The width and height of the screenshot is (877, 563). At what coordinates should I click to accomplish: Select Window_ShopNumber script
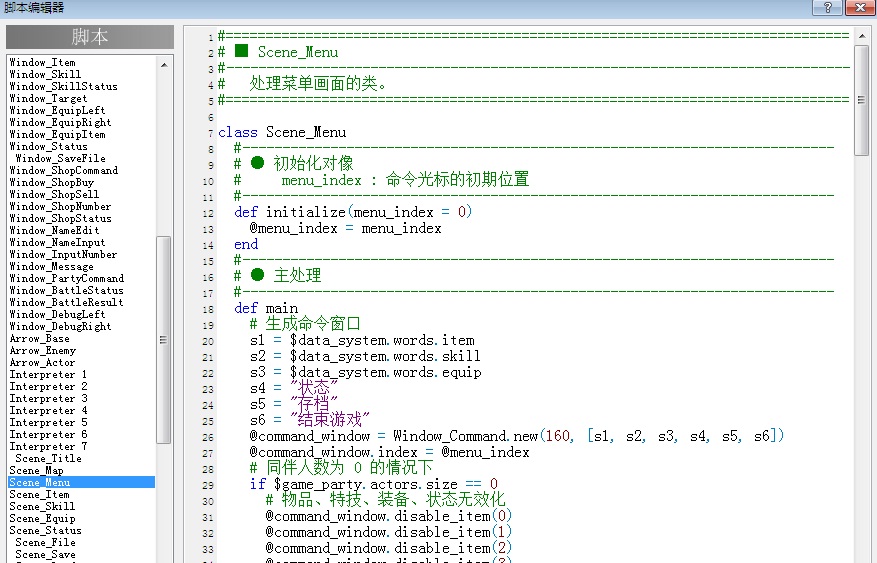pyautogui.click(x=60, y=207)
